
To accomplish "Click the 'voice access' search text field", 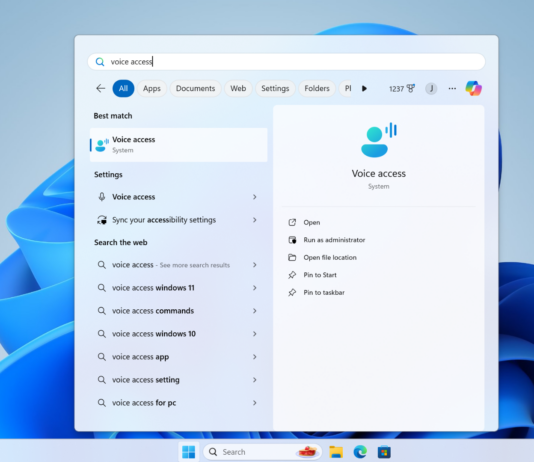I will tap(286, 62).
